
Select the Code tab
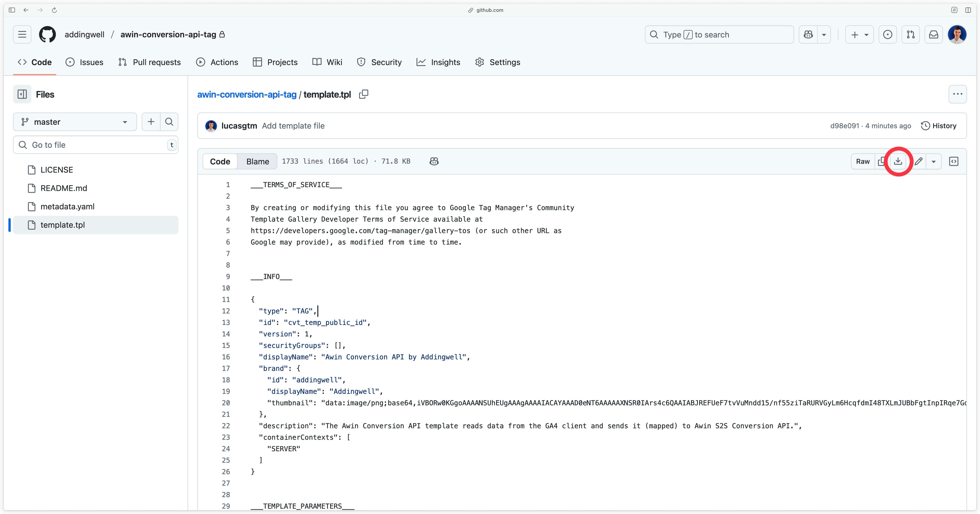[35, 62]
